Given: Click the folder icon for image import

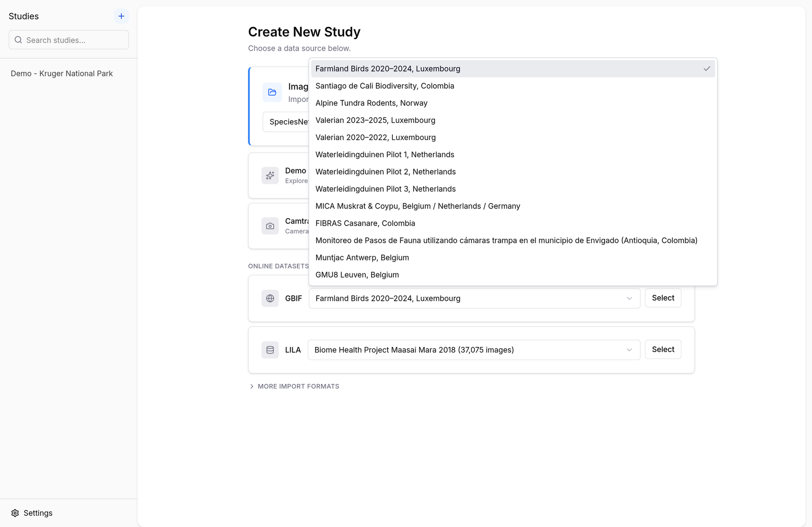Looking at the screenshot, I should [272, 92].
